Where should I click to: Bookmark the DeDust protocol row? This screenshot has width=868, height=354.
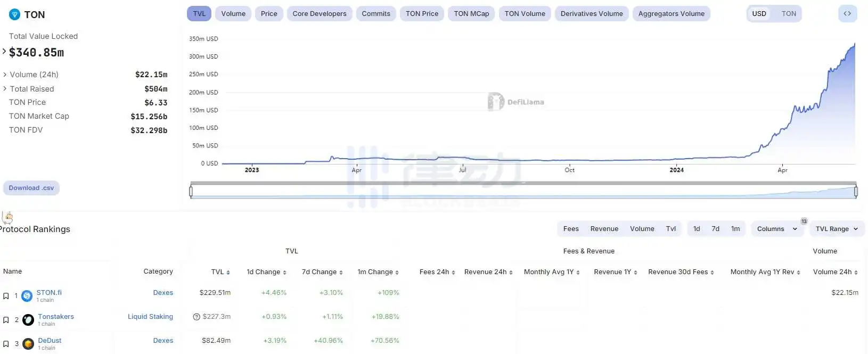click(6, 344)
